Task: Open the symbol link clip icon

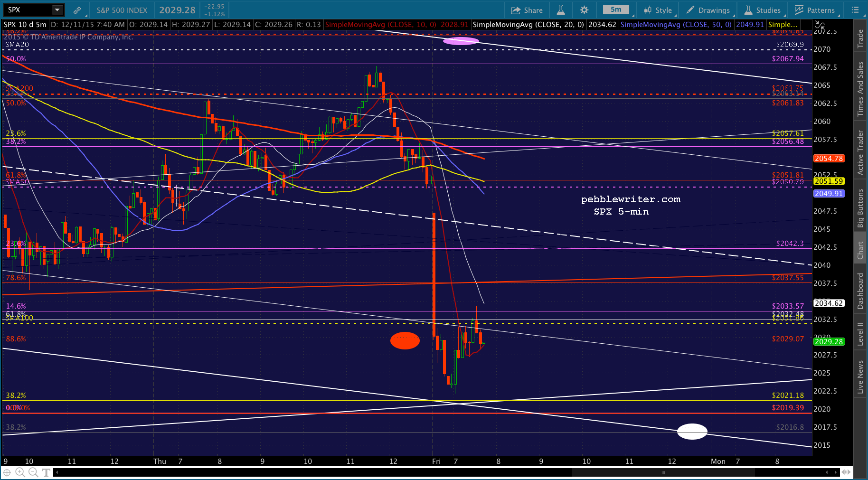Action: click(77, 10)
